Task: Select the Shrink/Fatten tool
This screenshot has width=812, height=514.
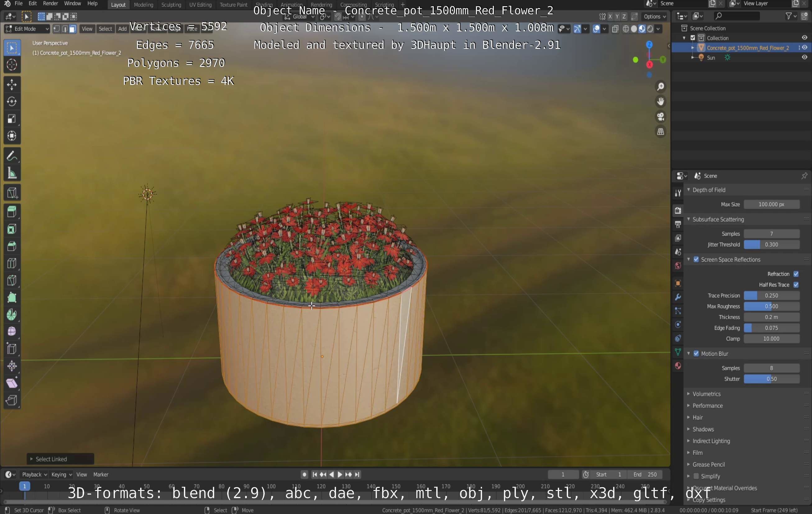Action: (x=12, y=366)
